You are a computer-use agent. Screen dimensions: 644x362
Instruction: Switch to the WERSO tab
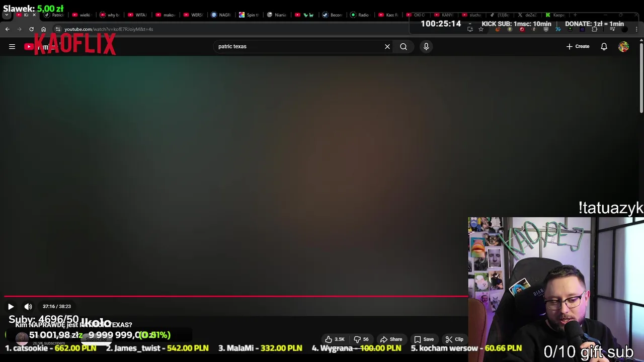(193, 15)
